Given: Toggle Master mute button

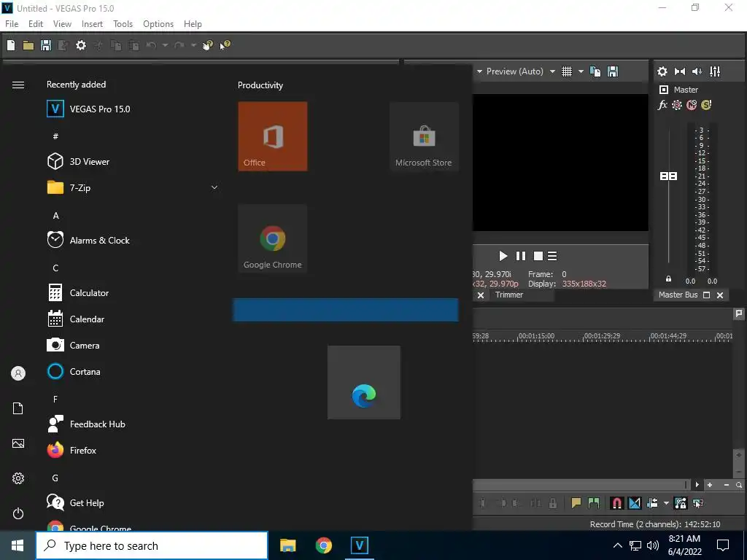Looking at the screenshot, I should [692, 105].
